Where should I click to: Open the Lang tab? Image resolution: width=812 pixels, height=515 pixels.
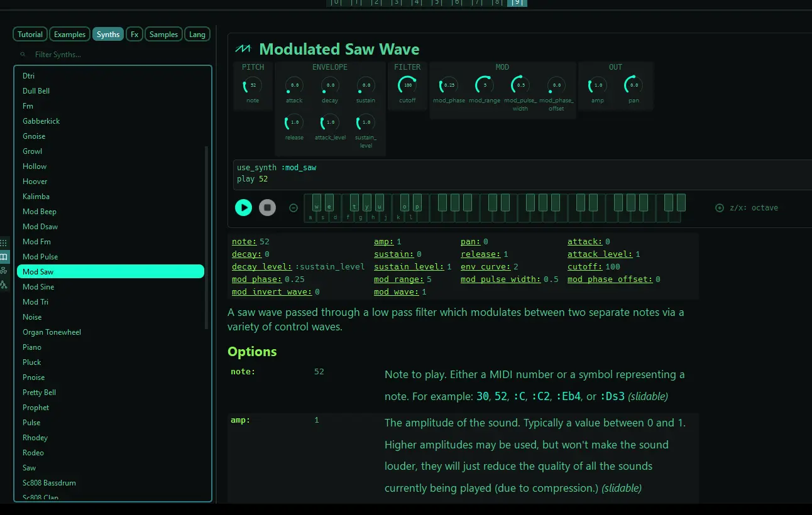pyautogui.click(x=197, y=35)
